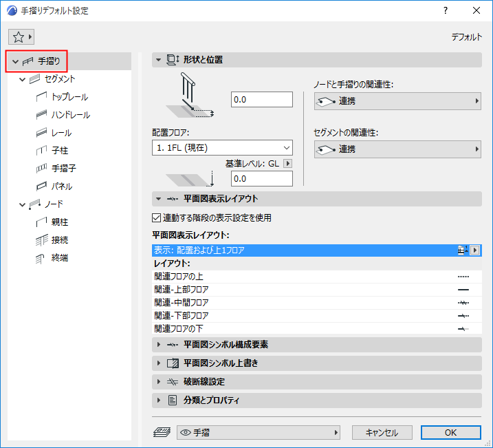Expand the 平面図シンボル上書き panel
493x448 pixels.
tap(158, 363)
